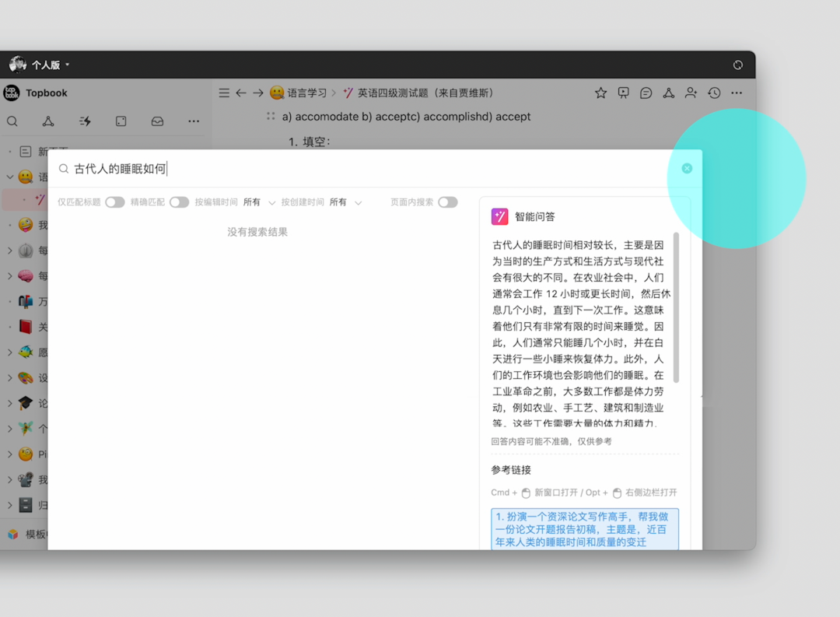Go back with the left arrow button
Screen dimensions: 840x617
(x=241, y=93)
